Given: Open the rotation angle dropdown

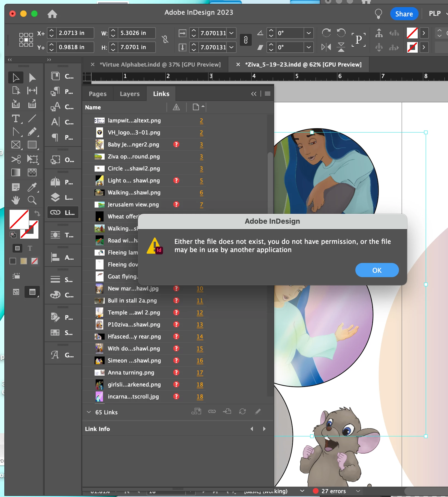Looking at the screenshot, I should 308,33.
